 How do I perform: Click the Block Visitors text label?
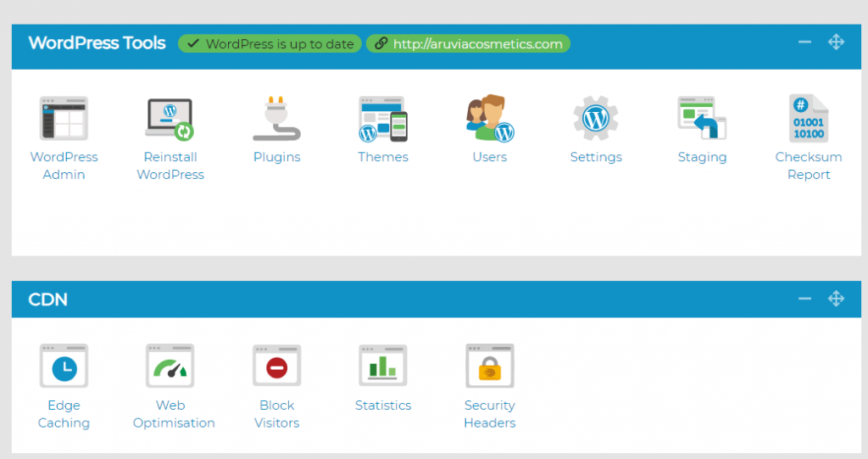(277, 414)
